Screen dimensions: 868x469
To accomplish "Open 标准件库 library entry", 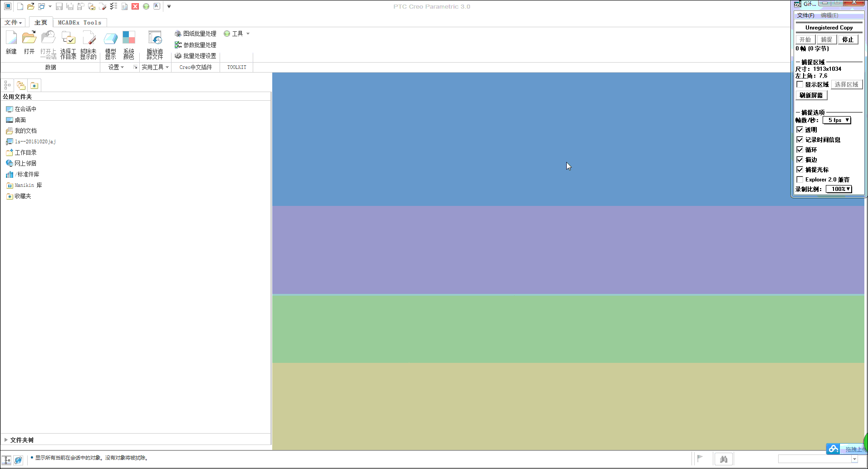I will click(23, 174).
